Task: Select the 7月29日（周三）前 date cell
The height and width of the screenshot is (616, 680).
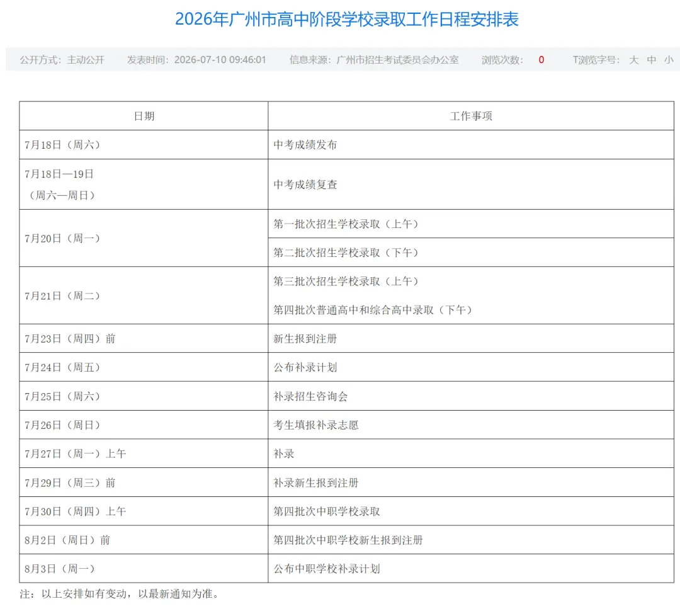Action: [x=144, y=482]
